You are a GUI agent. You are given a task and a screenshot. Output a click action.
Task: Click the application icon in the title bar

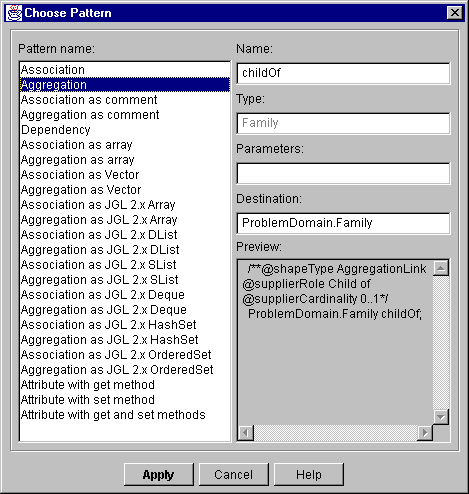[x=14, y=13]
